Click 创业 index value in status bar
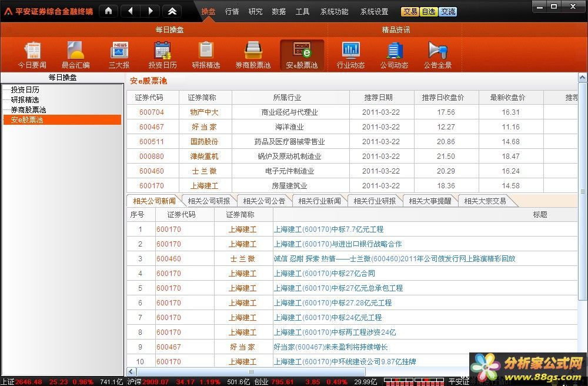 click(x=283, y=382)
